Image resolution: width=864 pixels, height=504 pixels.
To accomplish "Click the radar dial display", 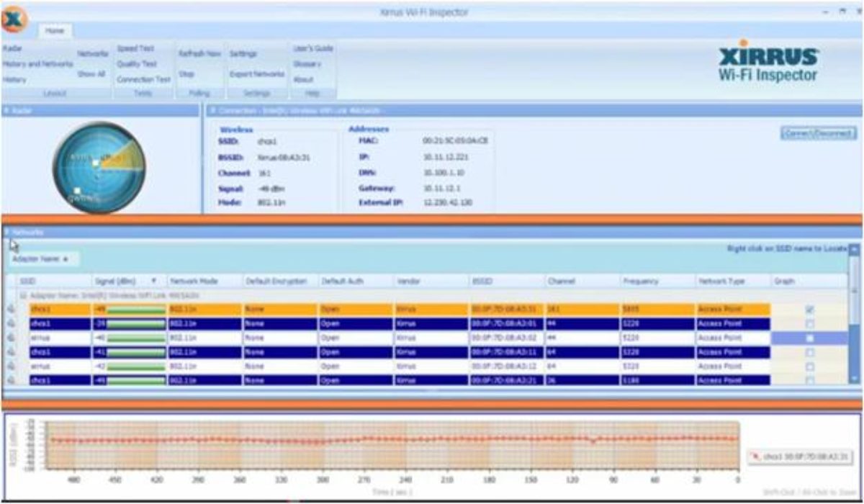I will point(99,168).
